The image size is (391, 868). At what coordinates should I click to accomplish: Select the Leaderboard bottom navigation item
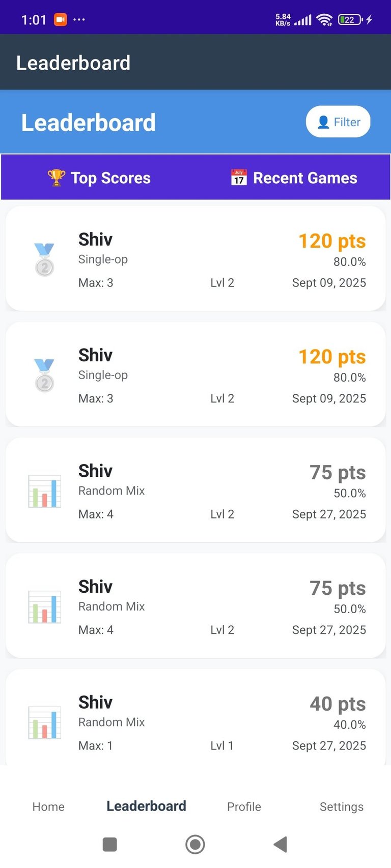pos(146,806)
